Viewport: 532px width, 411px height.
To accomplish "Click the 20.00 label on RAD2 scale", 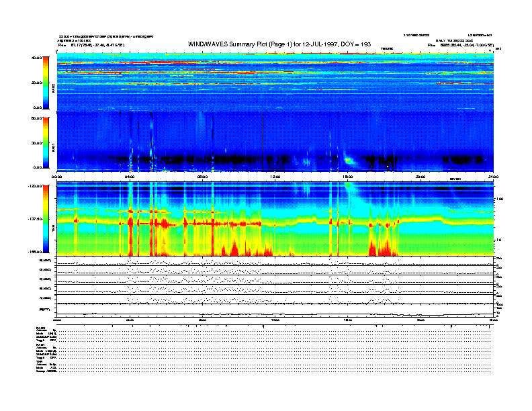I will coord(37,83).
